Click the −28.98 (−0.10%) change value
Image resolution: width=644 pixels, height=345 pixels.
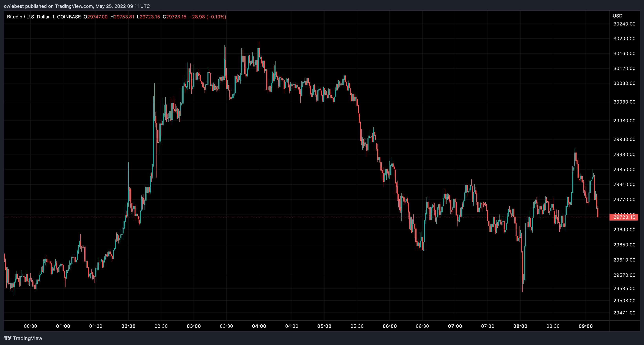click(x=207, y=17)
